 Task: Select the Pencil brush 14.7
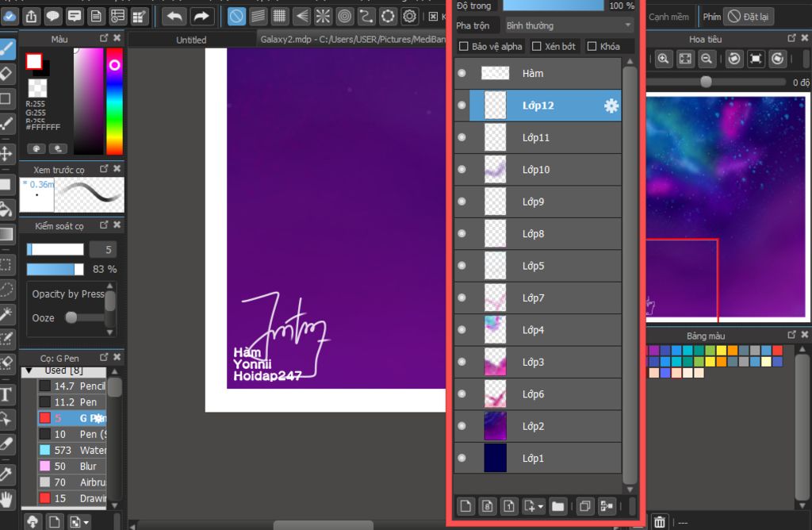pos(72,386)
